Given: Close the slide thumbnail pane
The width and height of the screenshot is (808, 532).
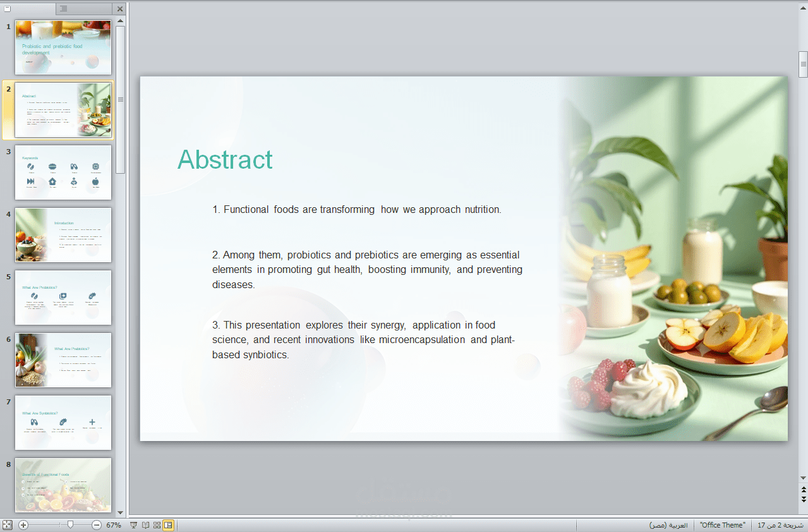Looking at the screenshot, I should [120, 8].
